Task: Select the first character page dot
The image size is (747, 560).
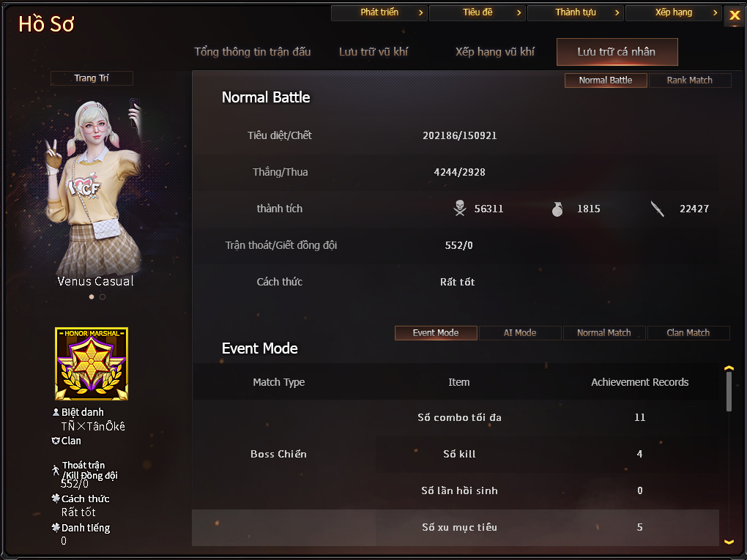Action: pyautogui.click(x=92, y=296)
